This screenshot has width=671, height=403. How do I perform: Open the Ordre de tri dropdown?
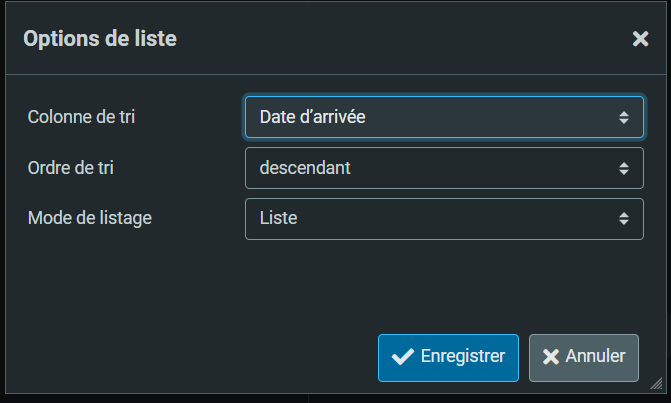tap(444, 168)
